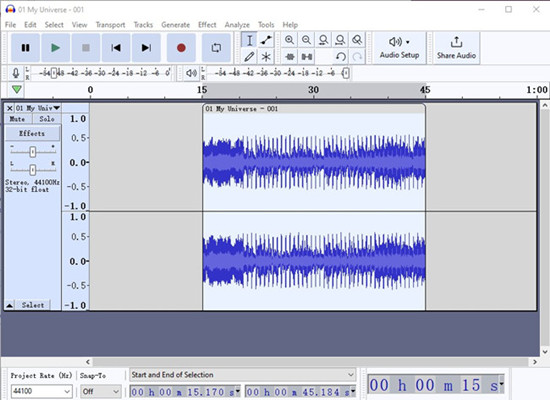
Task: Click the Share Audio button
Action: (x=456, y=48)
